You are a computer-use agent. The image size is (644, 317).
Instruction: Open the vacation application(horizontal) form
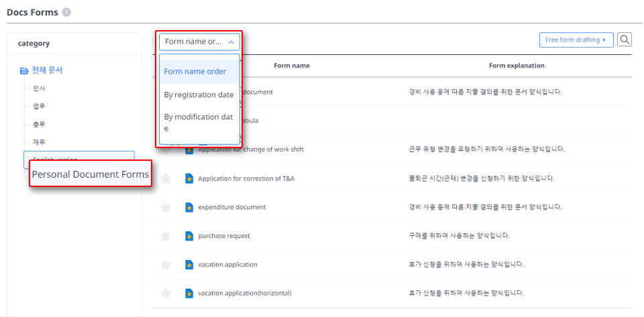tap(245, 294)
